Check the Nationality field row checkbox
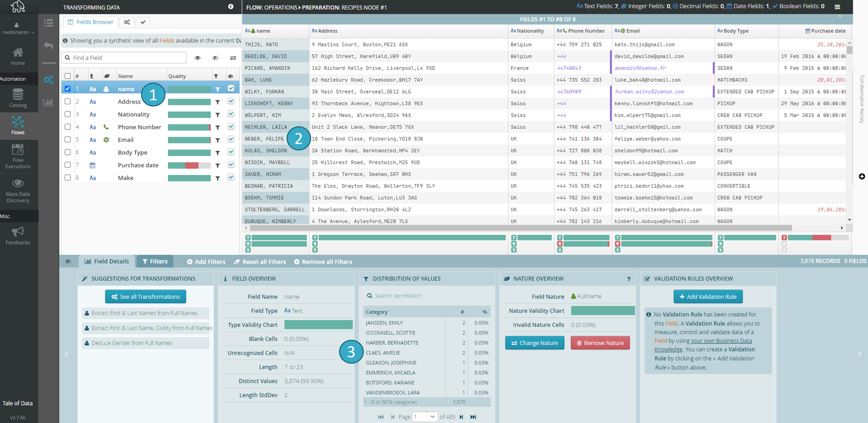Viewport: 868px width, 423px height. click(x=67, y=114)
